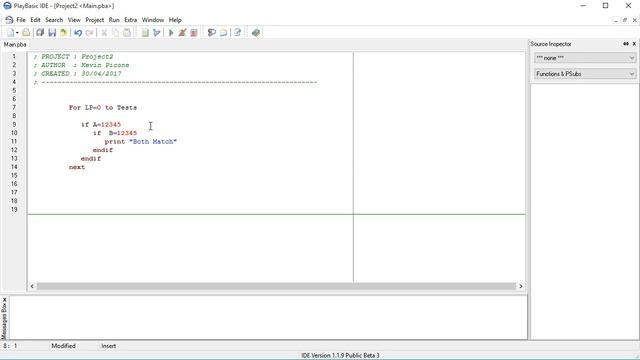
Task: Click the cursor position '8: 1' status entry
Action: click(x=10, y=346)
